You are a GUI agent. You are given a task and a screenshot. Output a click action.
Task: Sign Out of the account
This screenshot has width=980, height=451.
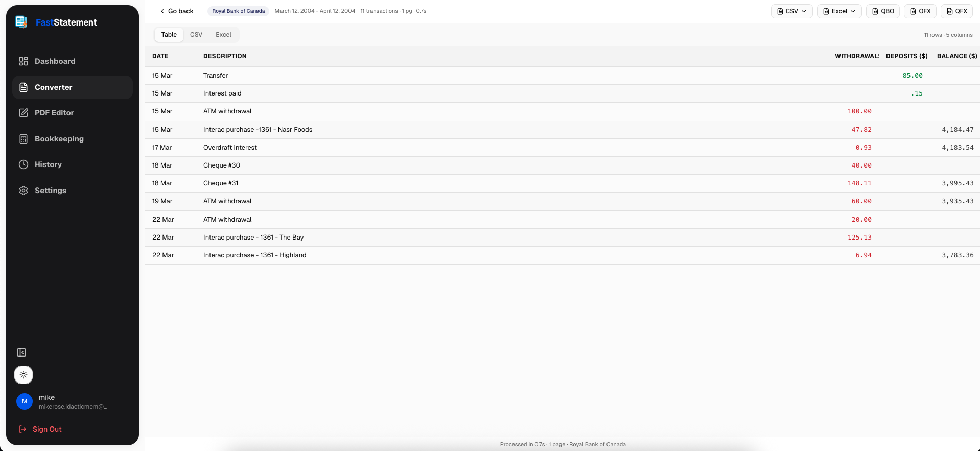point(46,429)
